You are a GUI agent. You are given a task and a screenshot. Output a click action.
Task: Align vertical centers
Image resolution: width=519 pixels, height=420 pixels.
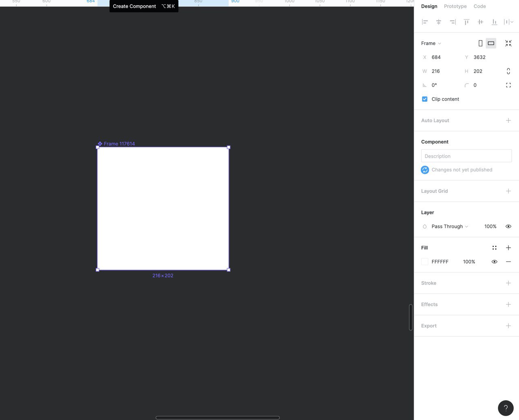(x=480, y=22)
